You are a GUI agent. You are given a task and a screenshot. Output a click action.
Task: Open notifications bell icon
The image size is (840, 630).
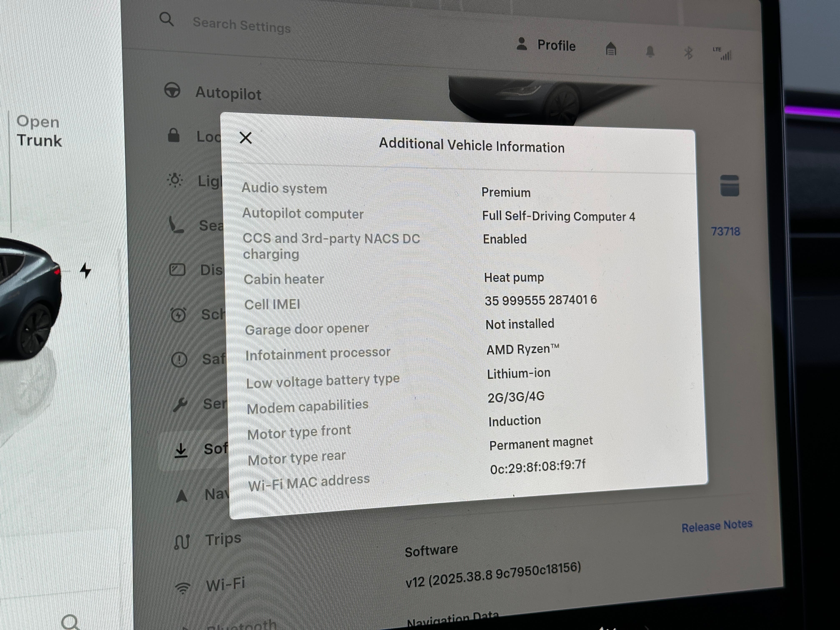click(650, 51)
